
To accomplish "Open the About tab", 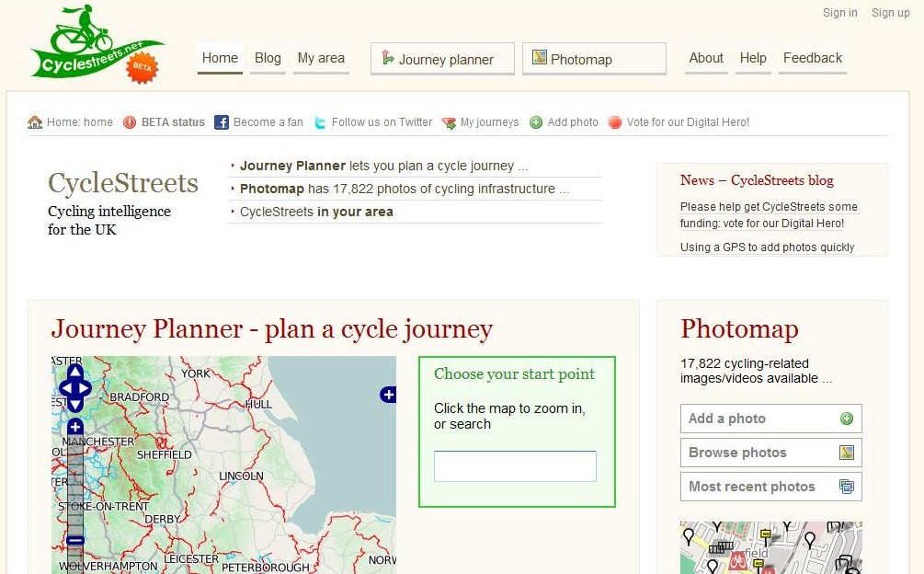I will [x=706, y=58].
